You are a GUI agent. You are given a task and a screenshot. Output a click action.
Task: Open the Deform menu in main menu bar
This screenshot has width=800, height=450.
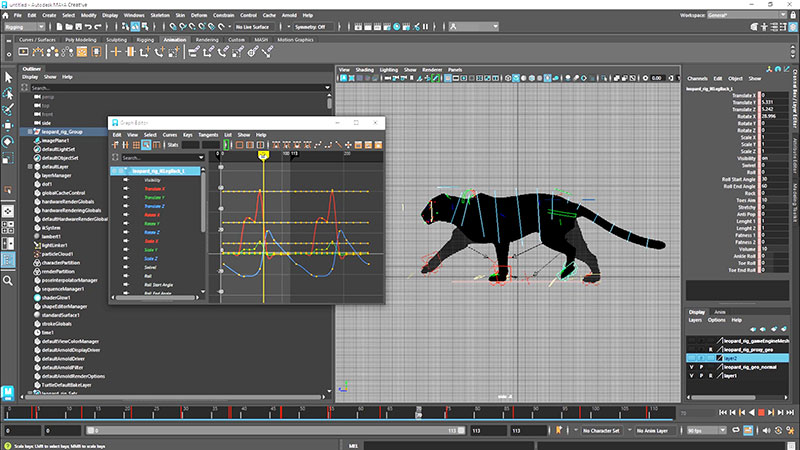199,15
